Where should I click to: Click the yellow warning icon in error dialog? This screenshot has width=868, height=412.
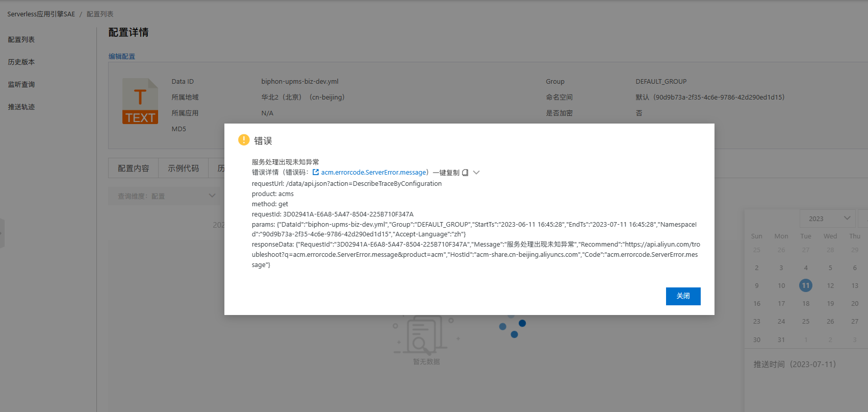[x=244, y=140]
